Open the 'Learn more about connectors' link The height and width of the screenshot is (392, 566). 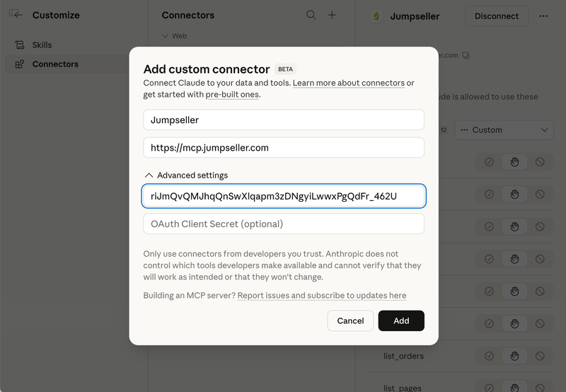click(348, 83)
